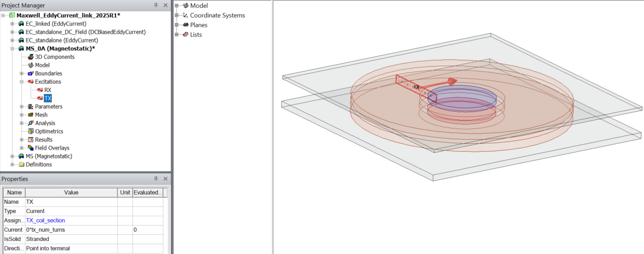Click the Excitations icon

31,82
